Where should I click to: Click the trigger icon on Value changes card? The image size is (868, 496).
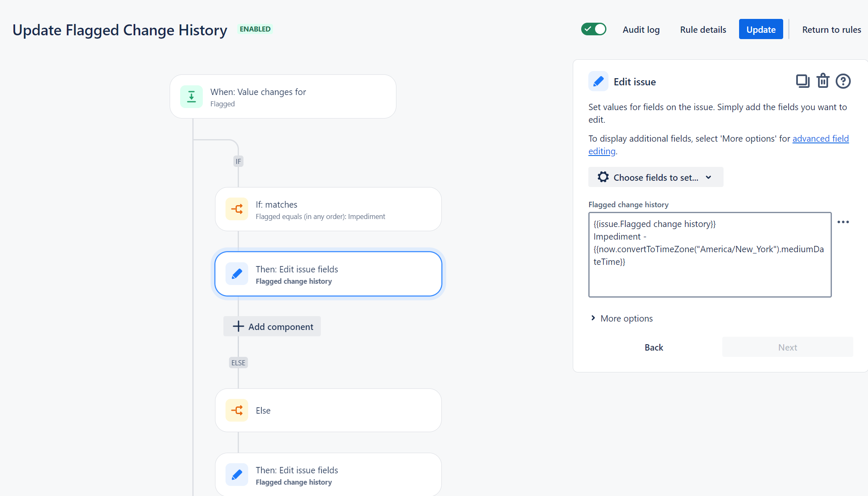pyautogui.click(x=191, y=97)
